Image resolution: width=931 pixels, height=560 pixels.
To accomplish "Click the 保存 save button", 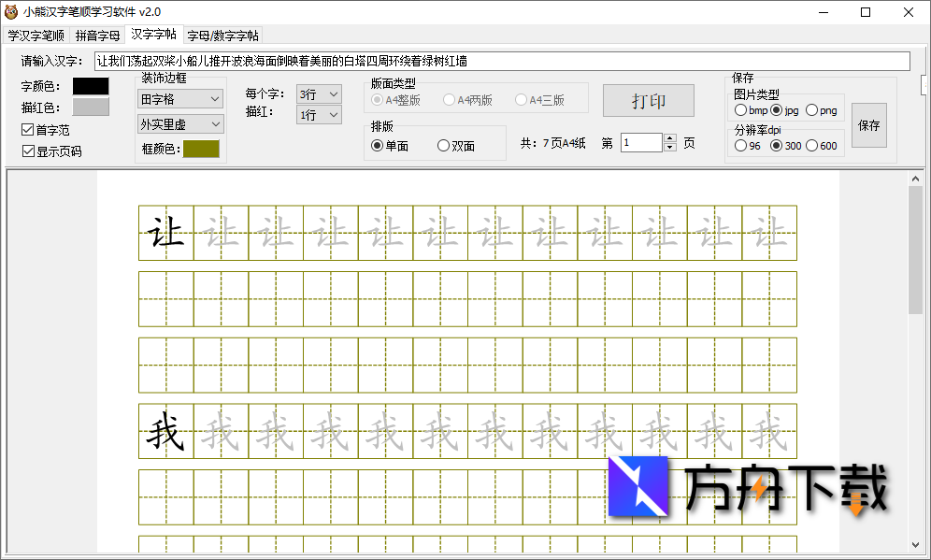I will (x=869, y=124).
